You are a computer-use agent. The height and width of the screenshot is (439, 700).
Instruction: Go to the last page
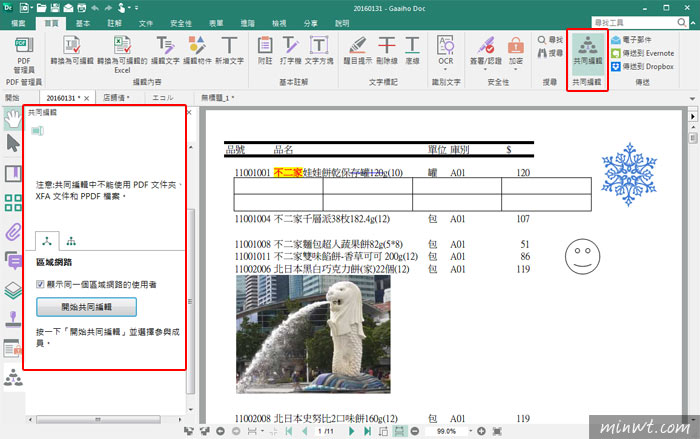click(367, 431)
